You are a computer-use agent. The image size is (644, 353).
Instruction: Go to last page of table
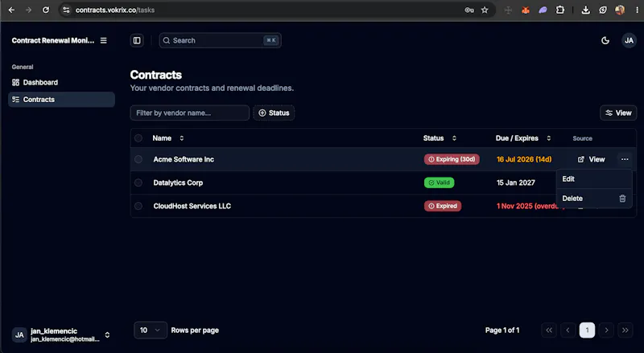click(x=625, y=330)
